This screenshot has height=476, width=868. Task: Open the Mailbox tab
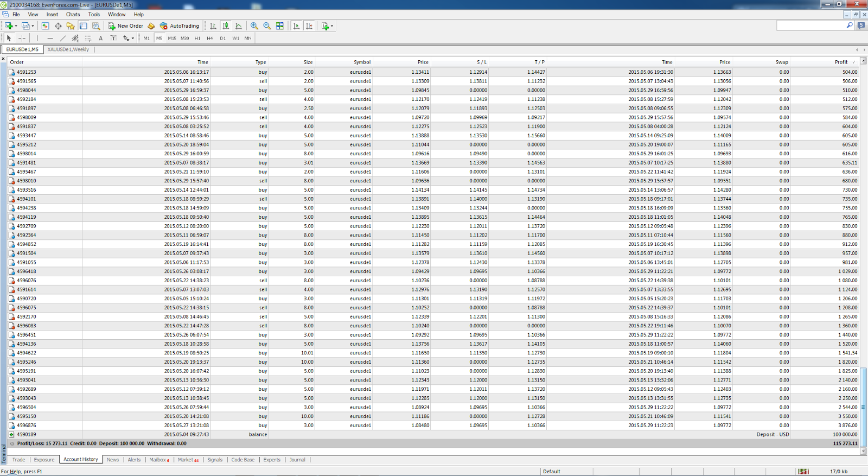pyautogui.click(x=159, y=460)
